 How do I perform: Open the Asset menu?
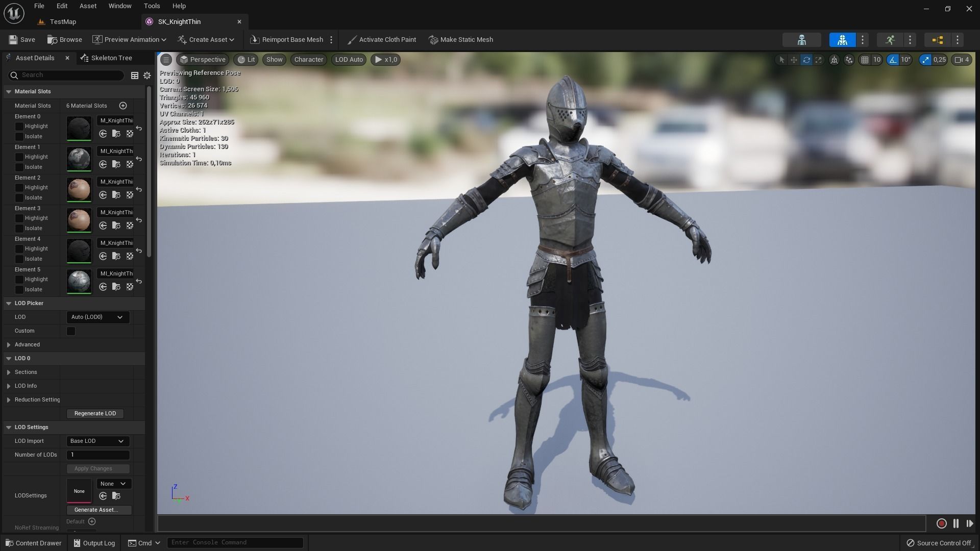pyautogui.click(x=88, y=6)
